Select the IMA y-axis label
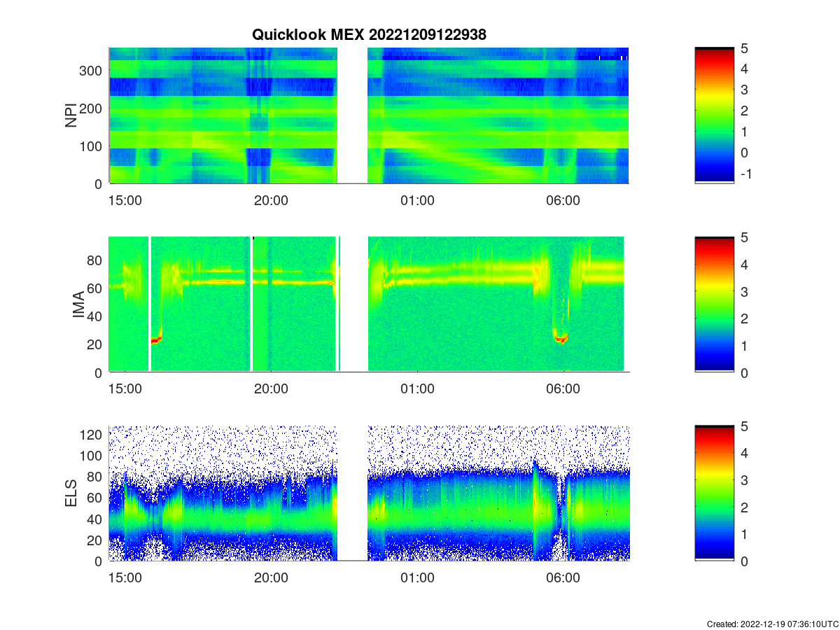Screen dimensions: 840x630 click(78, 305)
